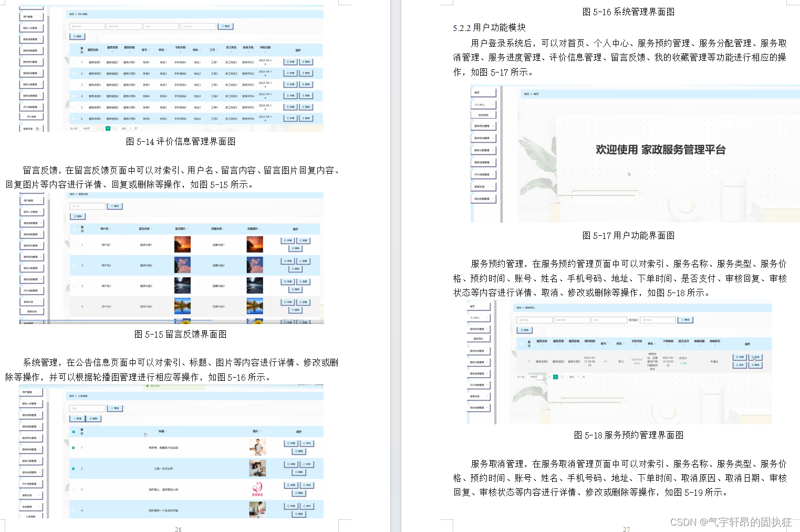Tick the 用户名2 row checkbox in figure 5-15
Viewport: 800px width, 532px height.
click(x=74, y=265)
